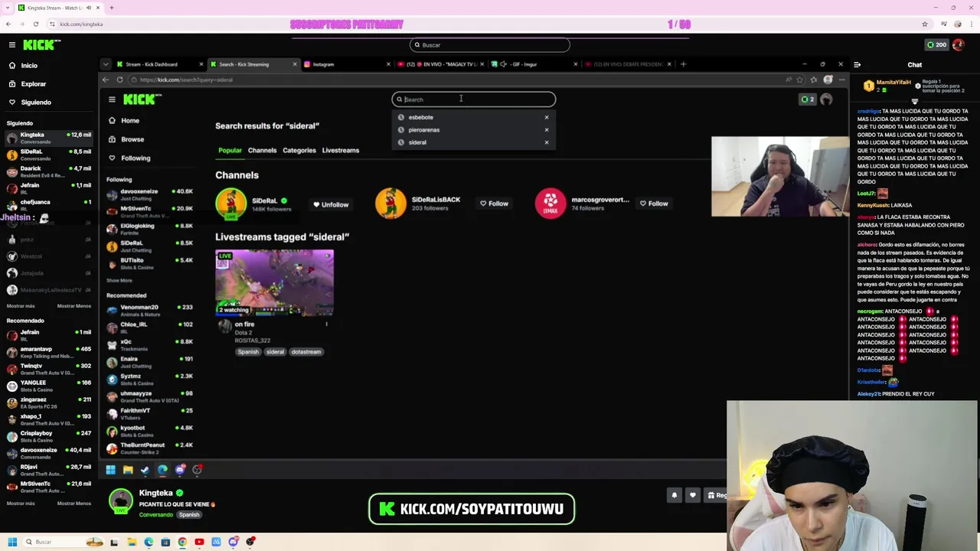
Task: Reload page in the streamed browser
Action: [x=119, y=80]
